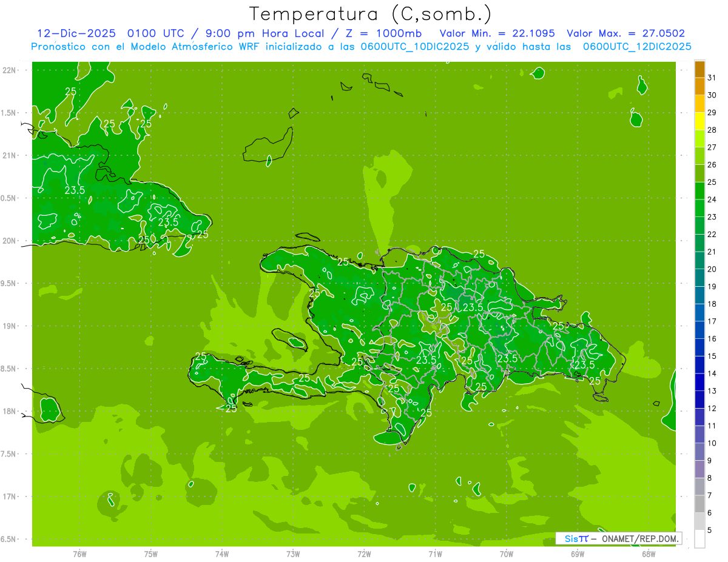Click the '10' label on the colorbar

pyautogui.click(x=712, y=443)
